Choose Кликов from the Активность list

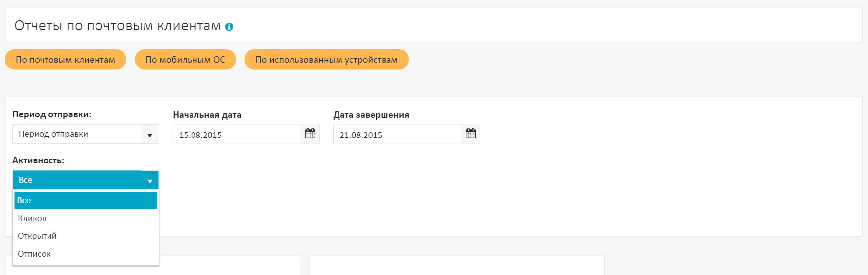pos(32,218)
